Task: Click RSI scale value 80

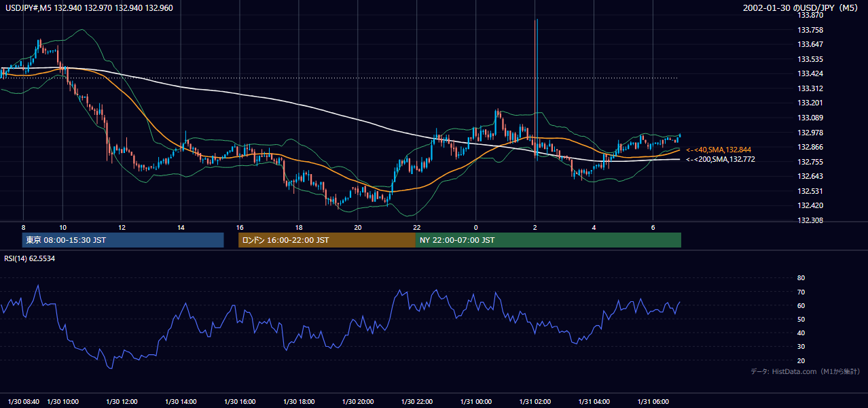Action: click(801, 278)
